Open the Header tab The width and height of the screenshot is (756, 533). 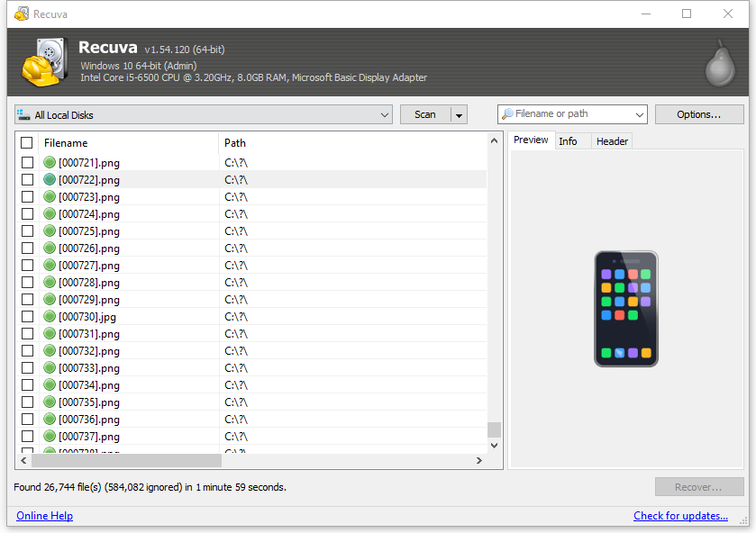coord(612,141)
